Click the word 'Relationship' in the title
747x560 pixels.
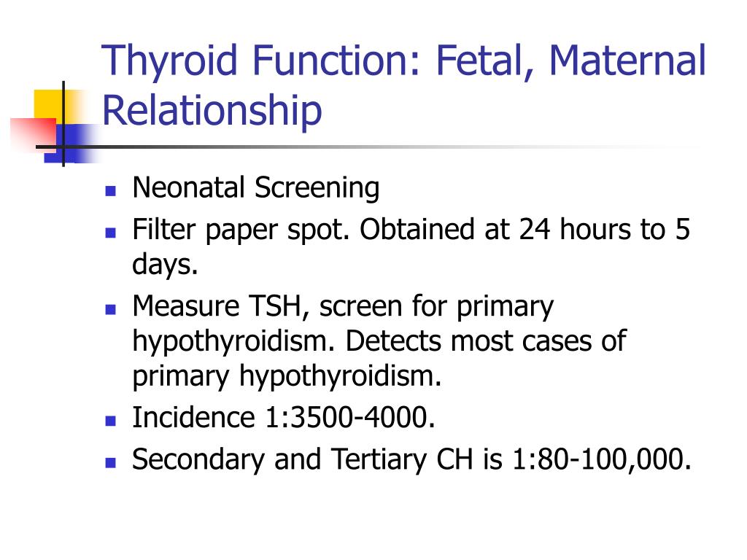212,111
